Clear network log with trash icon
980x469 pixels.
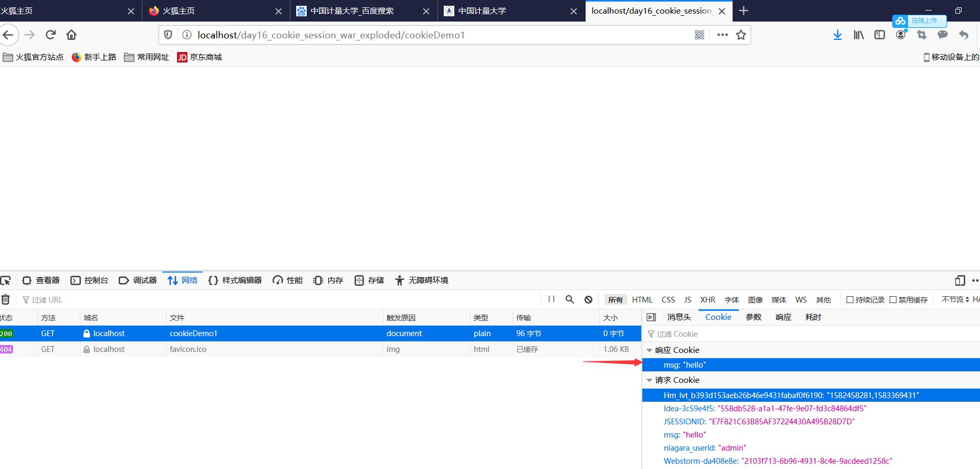(6, 299)
